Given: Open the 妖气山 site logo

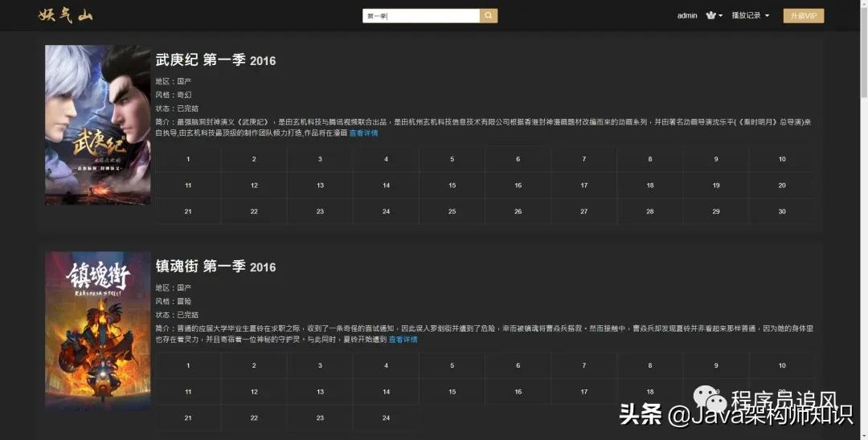Looking at the screenshot, I should 65,15.
